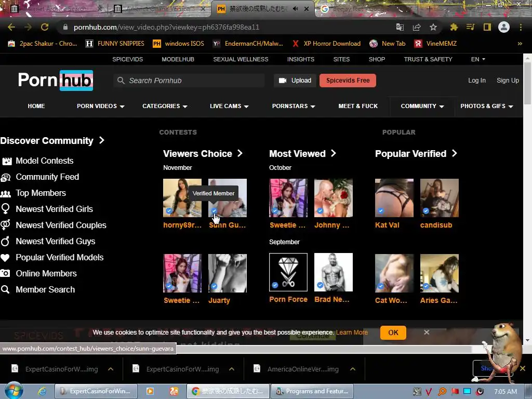
Task: Expand the hidden bookmarks overflow chevron
Action: [x=520, y=44]
